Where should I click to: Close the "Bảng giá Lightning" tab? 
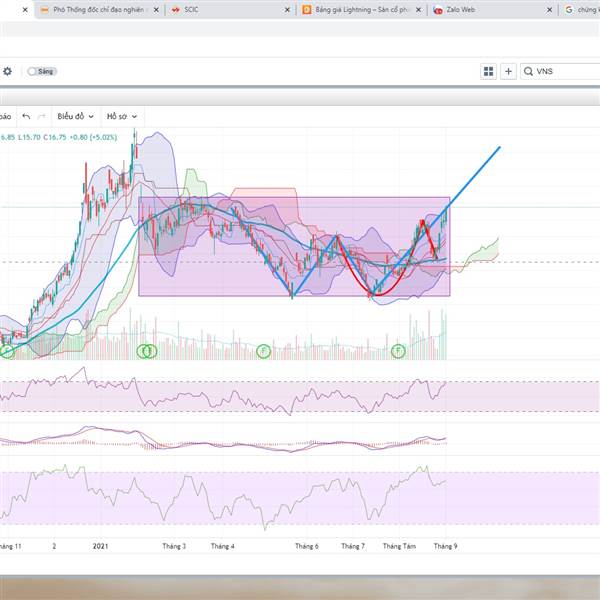(419, 10)
